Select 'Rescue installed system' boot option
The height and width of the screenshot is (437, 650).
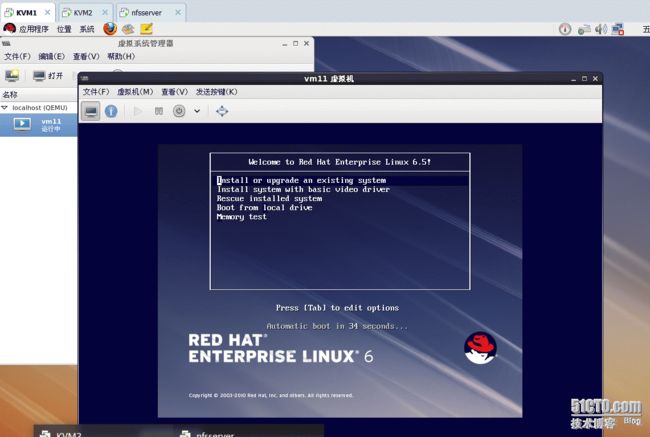click(269, 199)
